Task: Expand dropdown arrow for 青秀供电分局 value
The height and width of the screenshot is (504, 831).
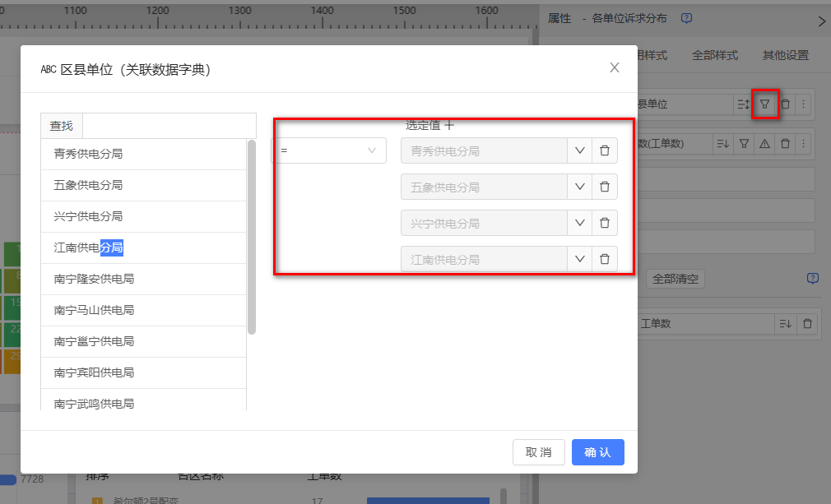Action: click(579, 151)
